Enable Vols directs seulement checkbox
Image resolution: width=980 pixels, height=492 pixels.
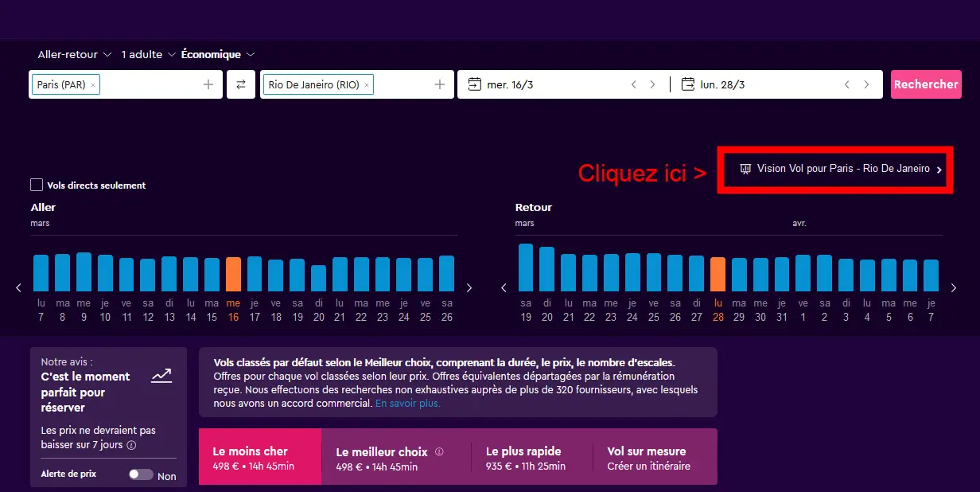(x=37, y=185)
